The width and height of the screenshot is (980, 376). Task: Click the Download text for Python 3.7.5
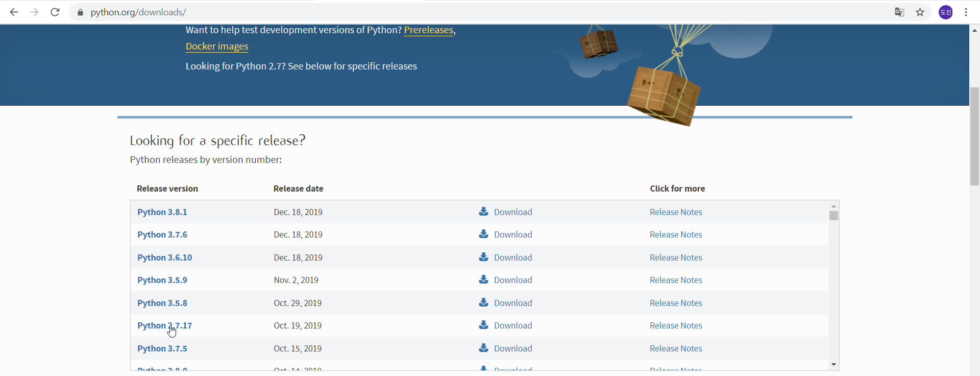click(x=513, y=348)
